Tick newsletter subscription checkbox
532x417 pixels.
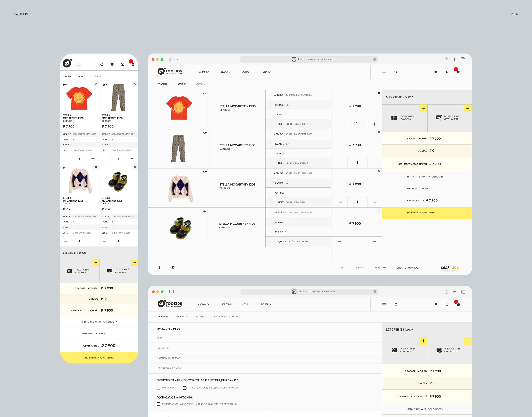click(159, 404)
